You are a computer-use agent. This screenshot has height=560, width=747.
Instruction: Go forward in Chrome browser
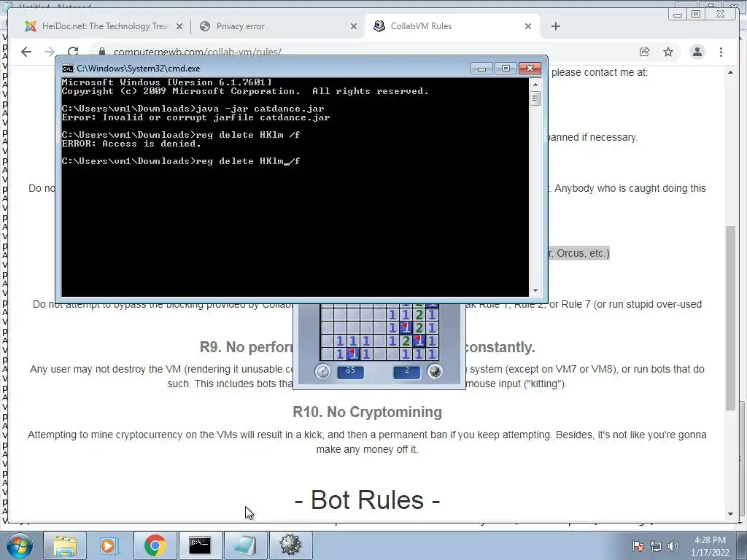[50, 52]
